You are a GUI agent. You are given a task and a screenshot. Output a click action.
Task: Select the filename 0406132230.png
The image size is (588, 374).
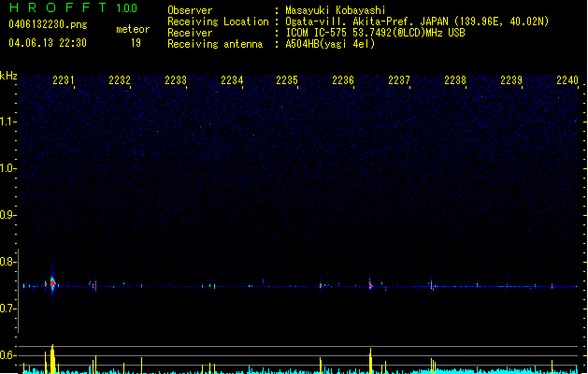coord(48,24)
